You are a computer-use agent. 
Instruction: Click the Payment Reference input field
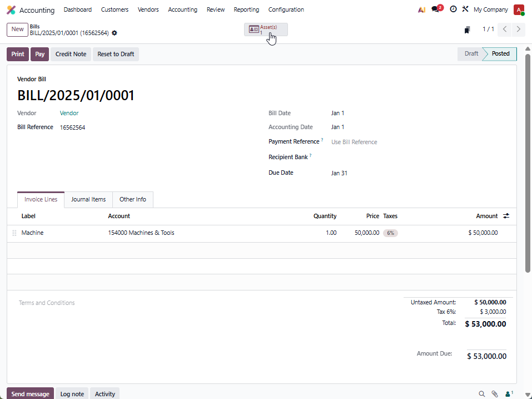tap(389, 142)
